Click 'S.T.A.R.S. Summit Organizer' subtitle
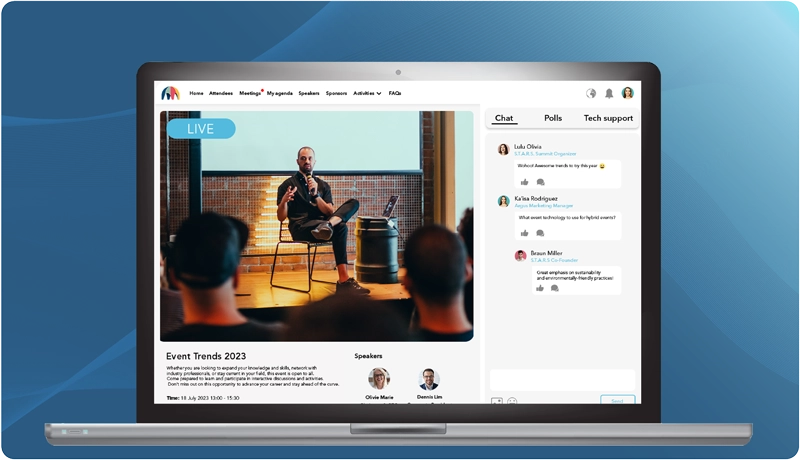This screenshot has height=460, width=800. click(545, 154)
